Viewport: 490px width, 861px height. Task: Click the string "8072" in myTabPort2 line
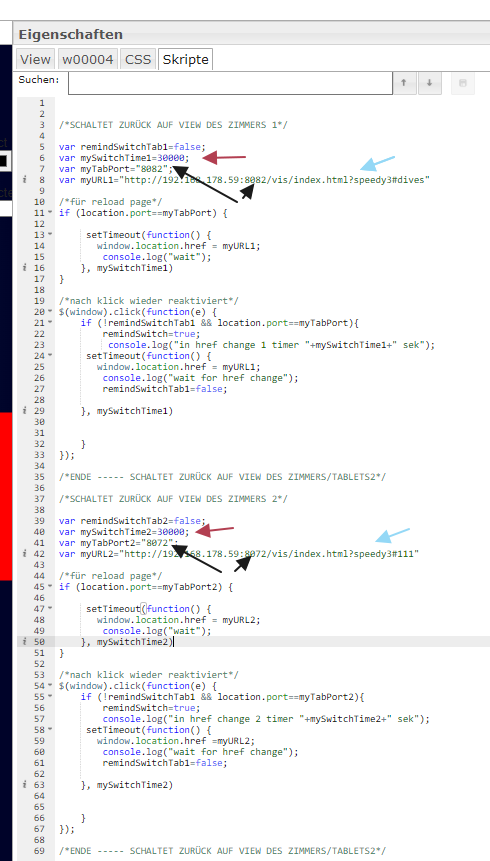[157, 543]
